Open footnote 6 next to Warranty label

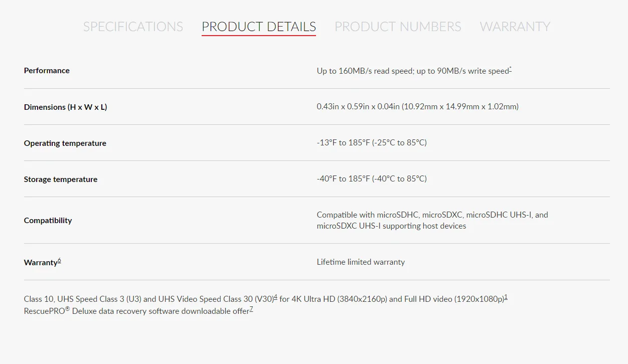(x=59, y=260)
